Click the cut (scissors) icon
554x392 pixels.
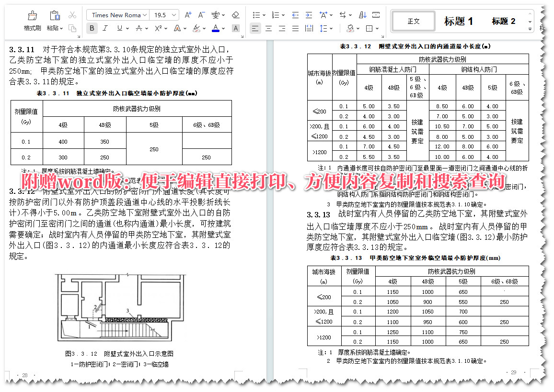72,15
